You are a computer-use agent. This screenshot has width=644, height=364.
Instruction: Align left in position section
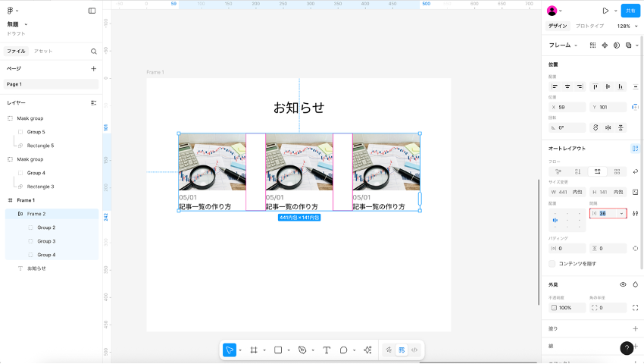(x=555, y=86)
